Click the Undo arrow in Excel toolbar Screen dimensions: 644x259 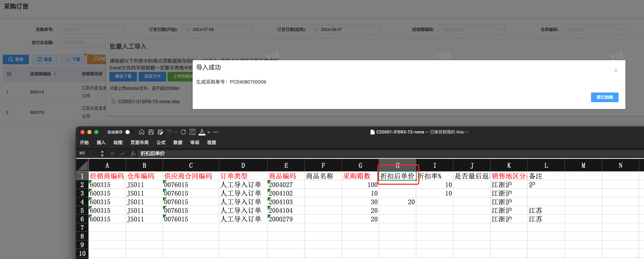pyautogui.click(x=170, y=132)
